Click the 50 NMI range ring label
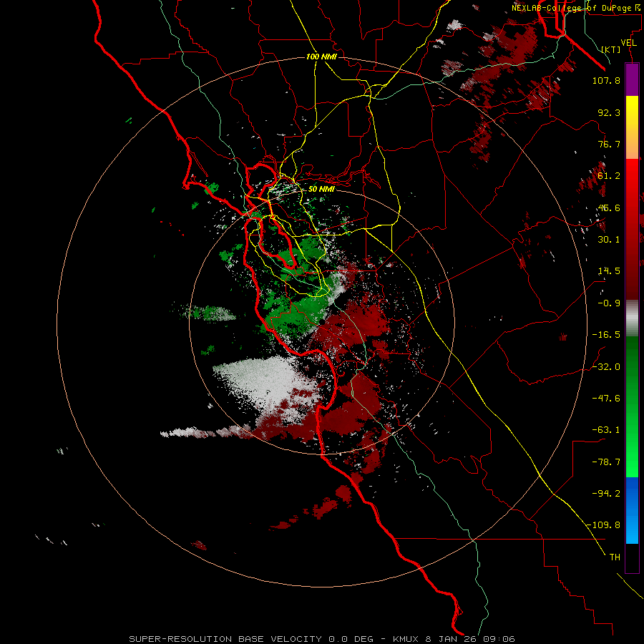 [x=321, y=189]
